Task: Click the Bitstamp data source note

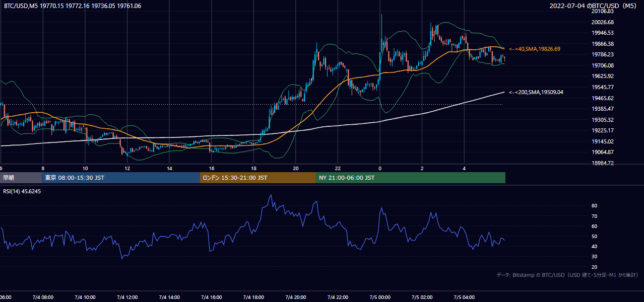Action: tap(568, 275)
